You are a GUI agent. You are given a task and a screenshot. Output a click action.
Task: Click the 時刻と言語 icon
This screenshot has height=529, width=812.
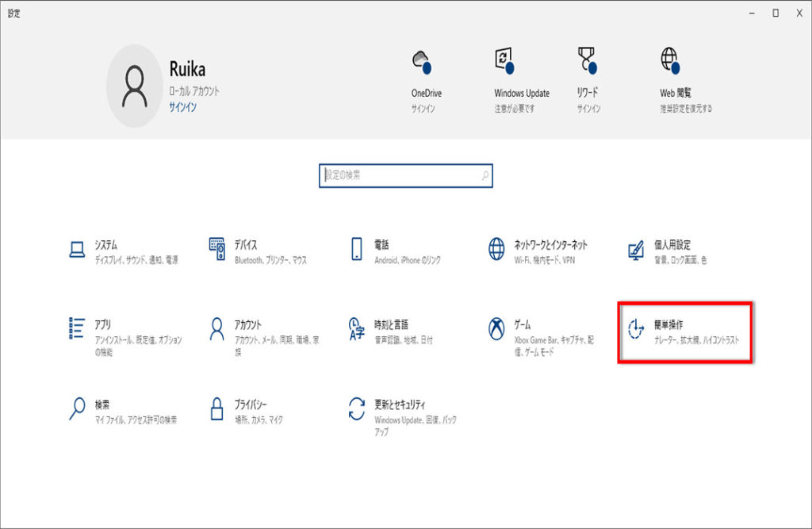click(357, 328)
